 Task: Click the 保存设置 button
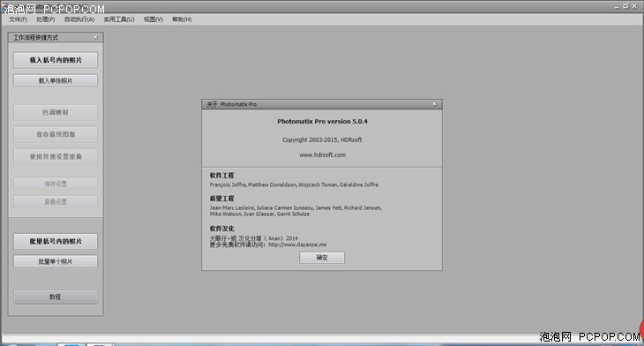click(56, 184)
